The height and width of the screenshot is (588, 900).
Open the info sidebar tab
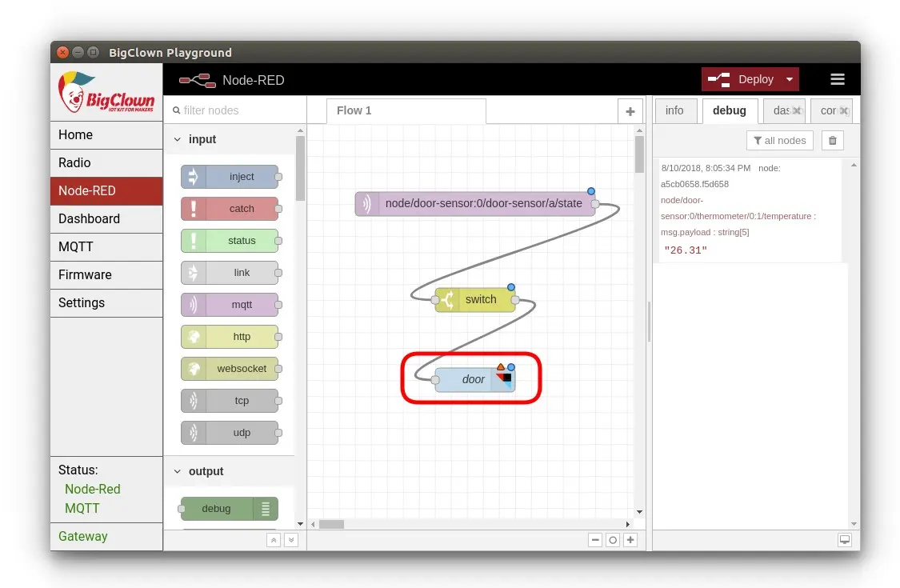(675, 111)
